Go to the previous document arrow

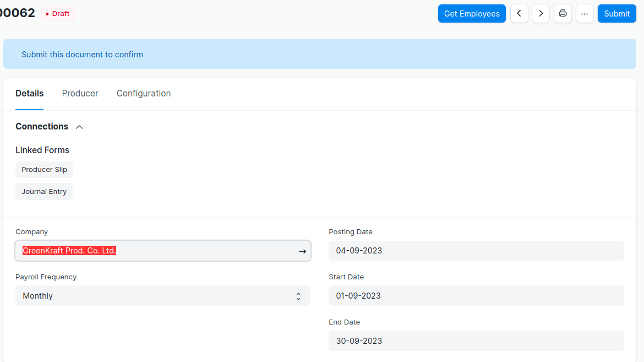(519, 14)
